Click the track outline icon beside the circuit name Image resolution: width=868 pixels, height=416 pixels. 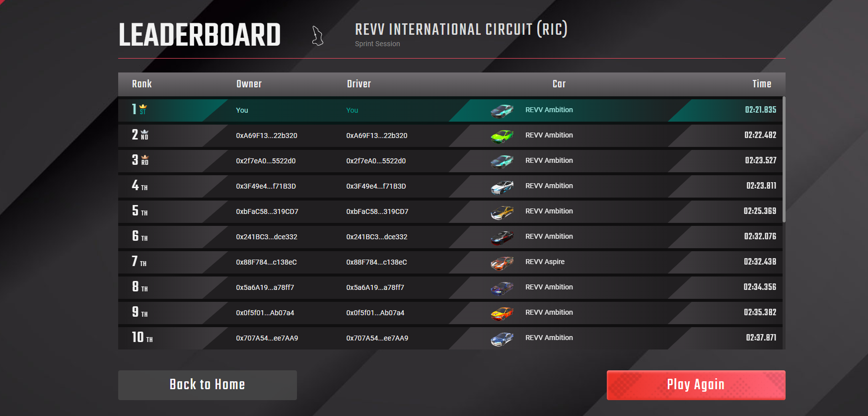pyautogui.click(x=318, y=36)
